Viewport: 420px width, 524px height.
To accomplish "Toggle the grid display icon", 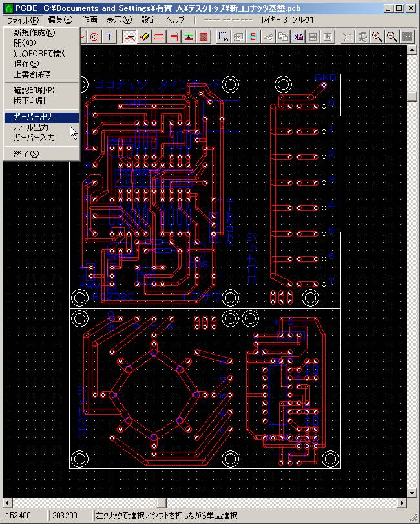I will pos(407,36).
